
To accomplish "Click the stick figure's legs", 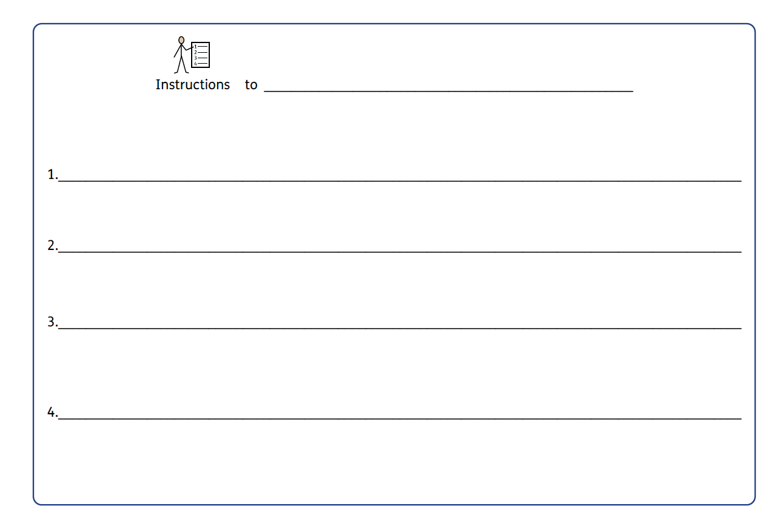I will click(x=181, y=66).
